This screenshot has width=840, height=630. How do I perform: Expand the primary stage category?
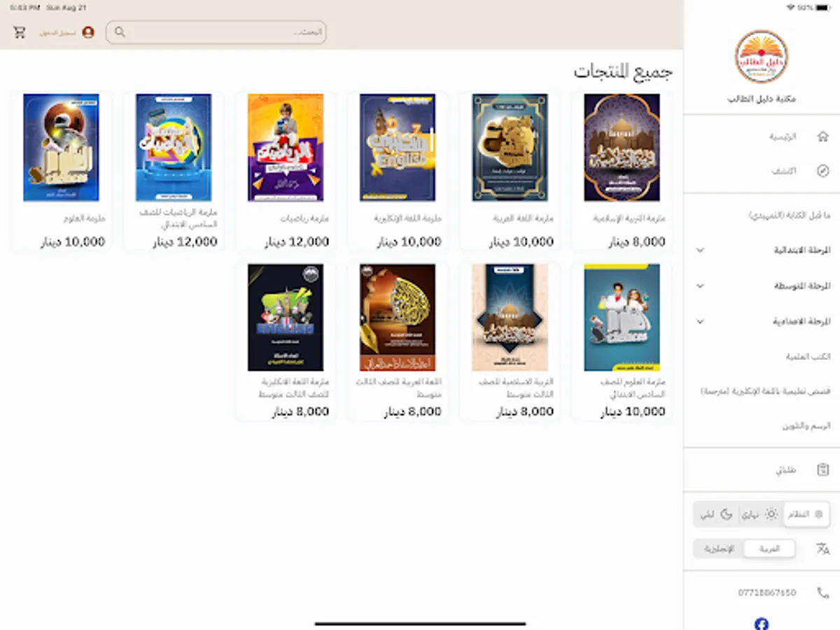762,250
